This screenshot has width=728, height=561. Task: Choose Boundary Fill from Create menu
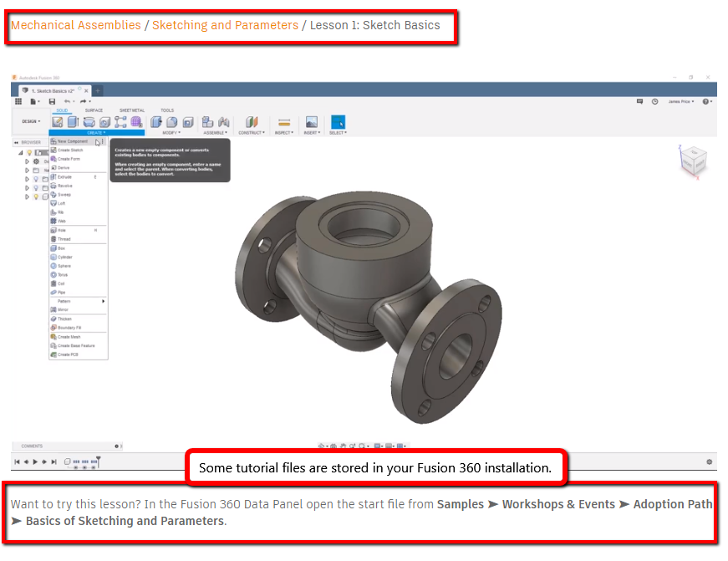pyautogui.click(x=78, y=328)
